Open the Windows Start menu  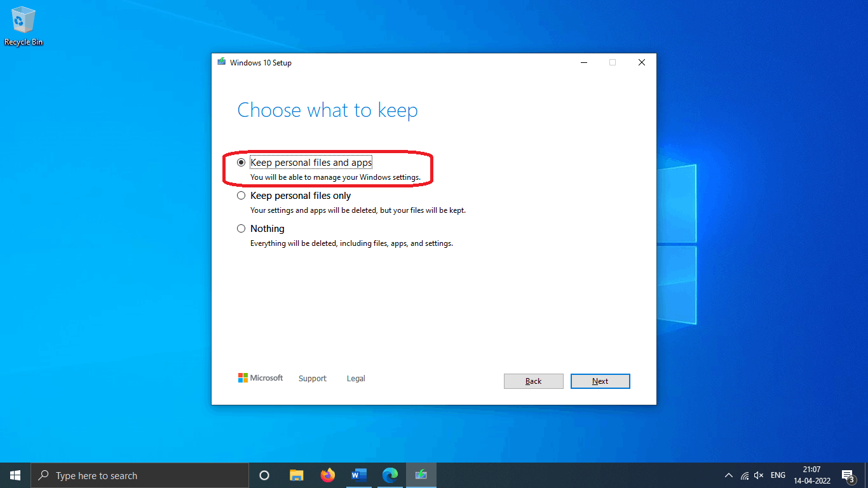click(15, 475)
